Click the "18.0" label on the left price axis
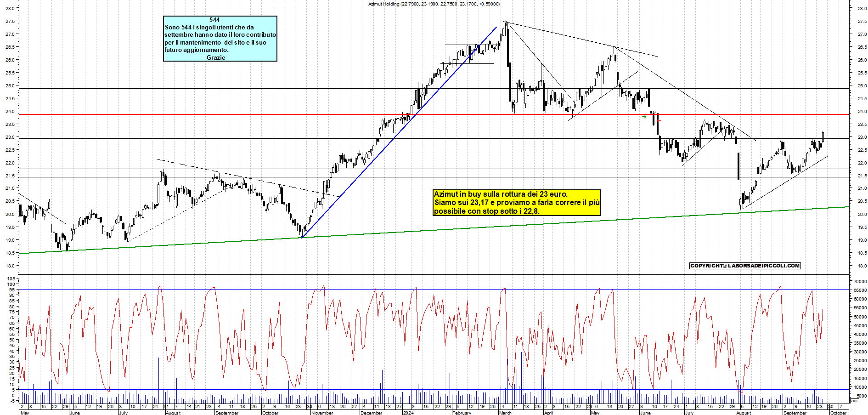This screenshot has width=868, height=415. pos(11,266)
